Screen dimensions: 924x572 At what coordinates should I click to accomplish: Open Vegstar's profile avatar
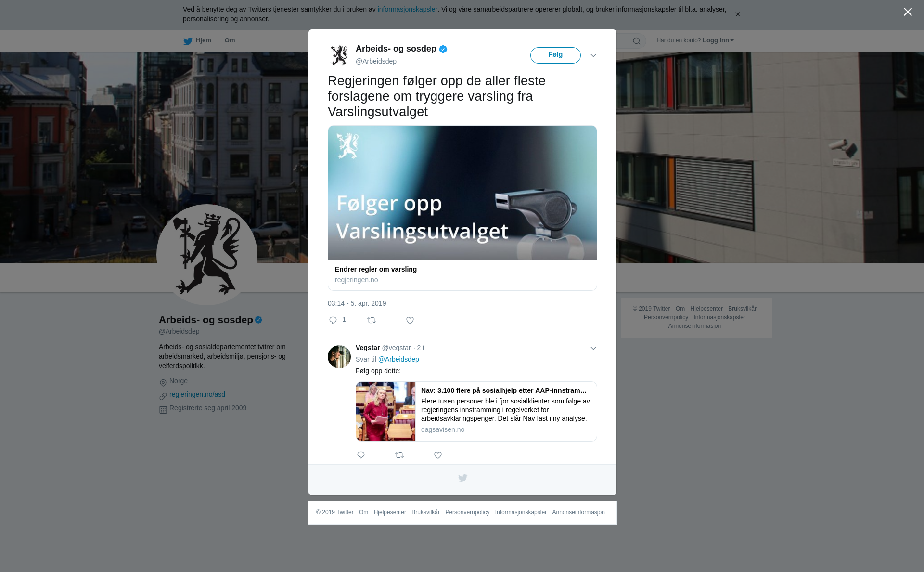coord(339,357)
